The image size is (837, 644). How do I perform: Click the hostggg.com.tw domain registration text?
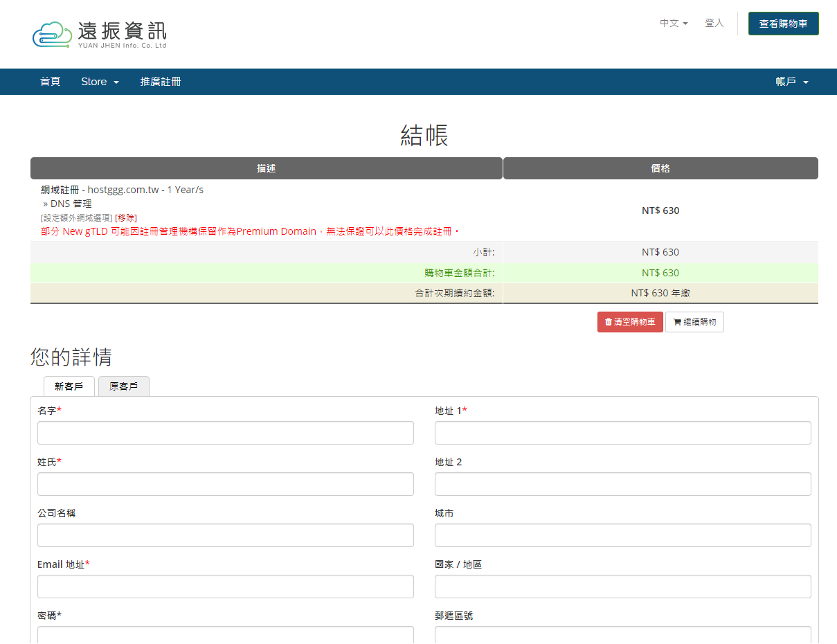point(122,190)
